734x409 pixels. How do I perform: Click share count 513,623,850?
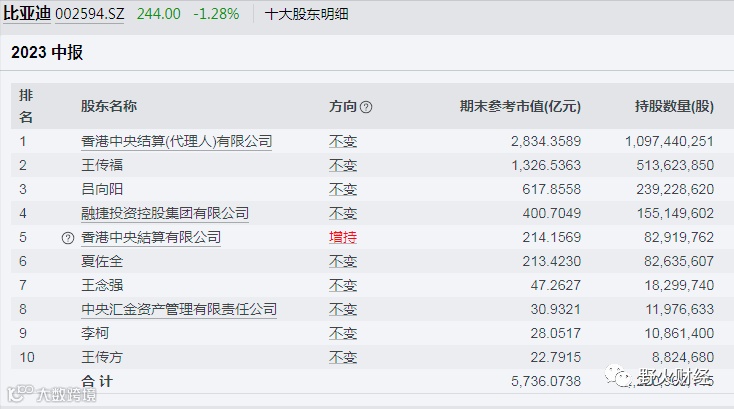(675, 165)
